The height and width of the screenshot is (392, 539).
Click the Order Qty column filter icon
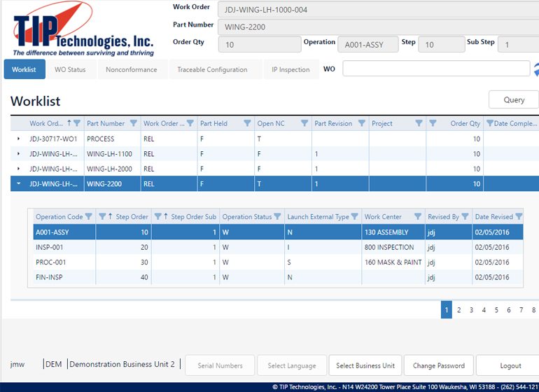click(x=433, y=123)
